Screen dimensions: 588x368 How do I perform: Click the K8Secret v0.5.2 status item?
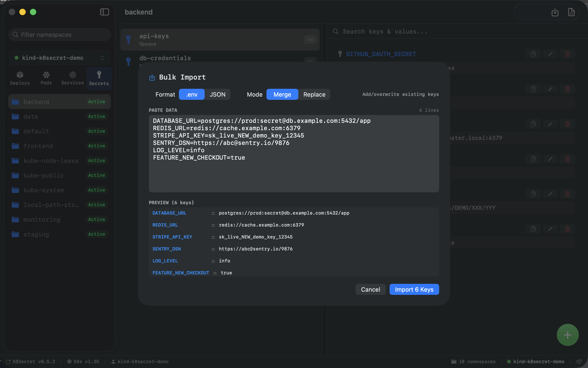pos(30,361)
